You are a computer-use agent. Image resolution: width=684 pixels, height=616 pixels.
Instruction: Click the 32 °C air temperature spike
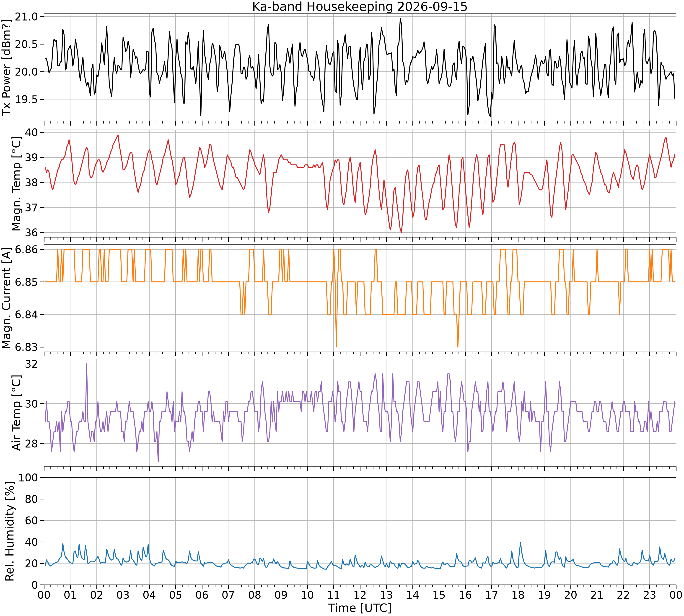pos(87,364)
